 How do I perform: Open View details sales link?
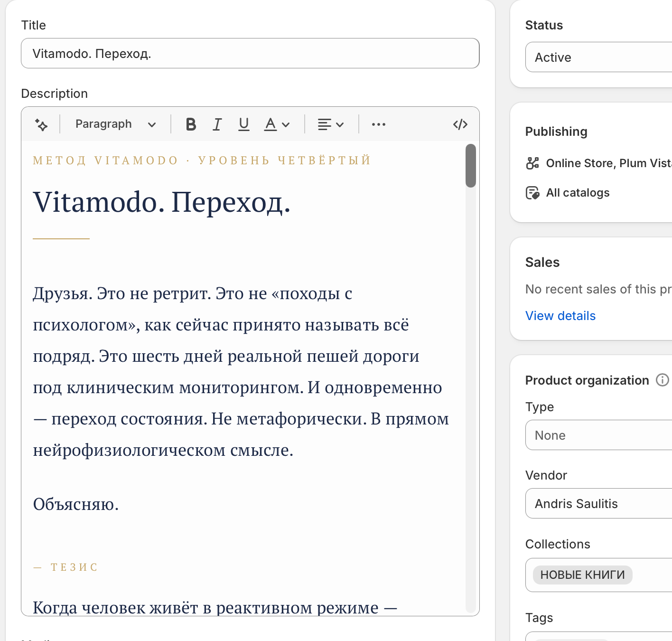click(x=560, y=316)
